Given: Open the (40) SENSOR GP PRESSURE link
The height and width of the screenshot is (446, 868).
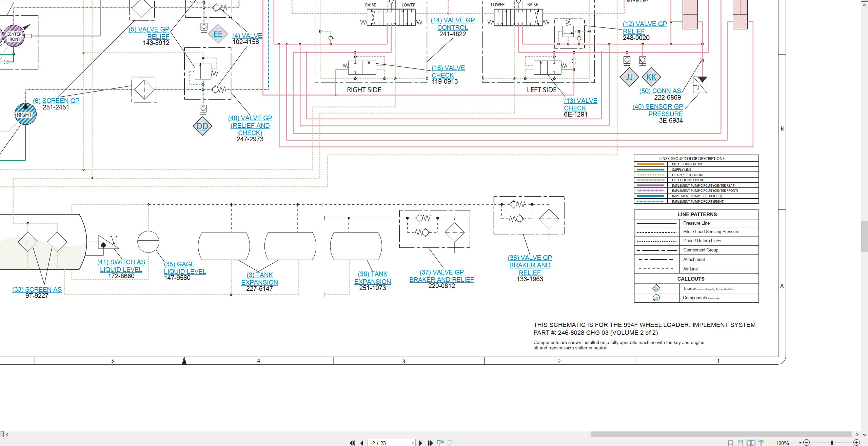Looking at the screenshot, I should tap(658, 110).
